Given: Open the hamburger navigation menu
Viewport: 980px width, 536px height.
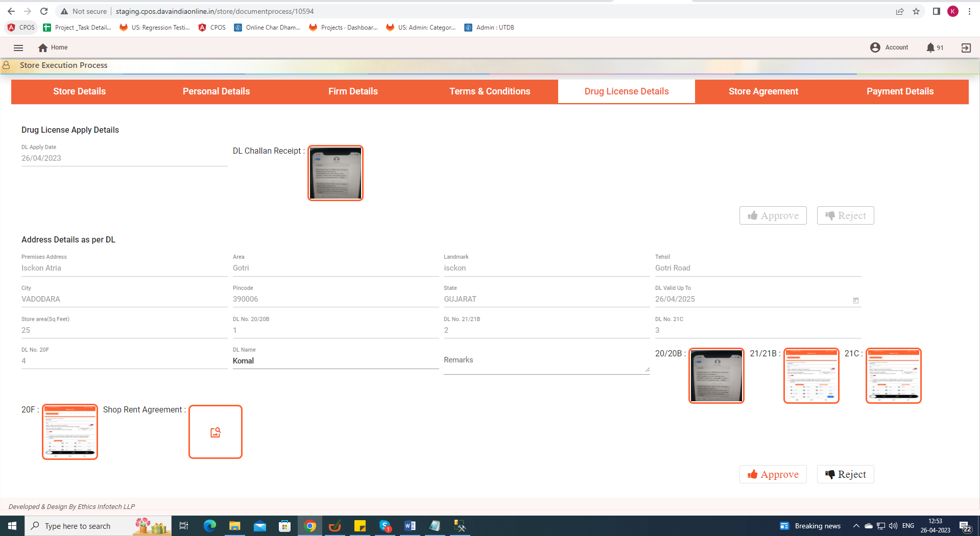Looking at the screenshot, I should click(x=18, y=47).
